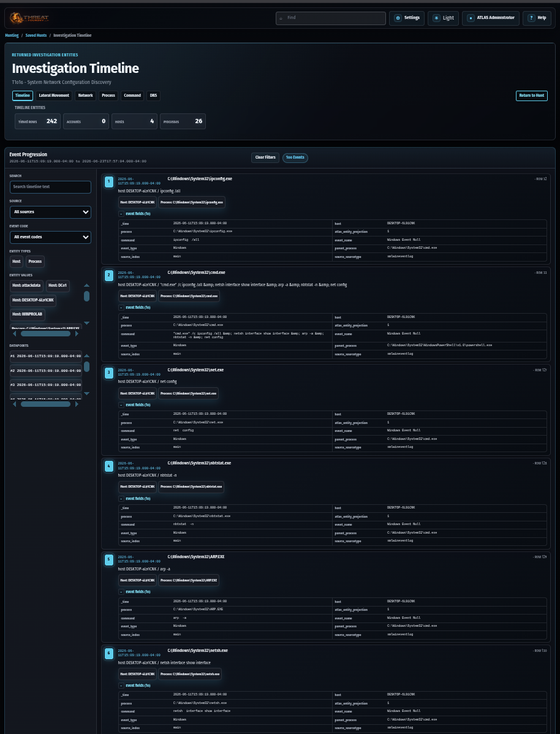Toggle the Host: DESKTOP-6L91CNK sidebar filter

(32, 301)
